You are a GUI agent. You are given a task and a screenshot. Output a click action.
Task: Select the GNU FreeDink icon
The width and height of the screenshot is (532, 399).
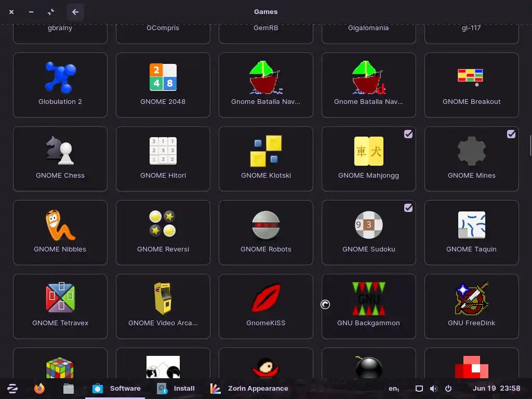click(x=472, y=298)
